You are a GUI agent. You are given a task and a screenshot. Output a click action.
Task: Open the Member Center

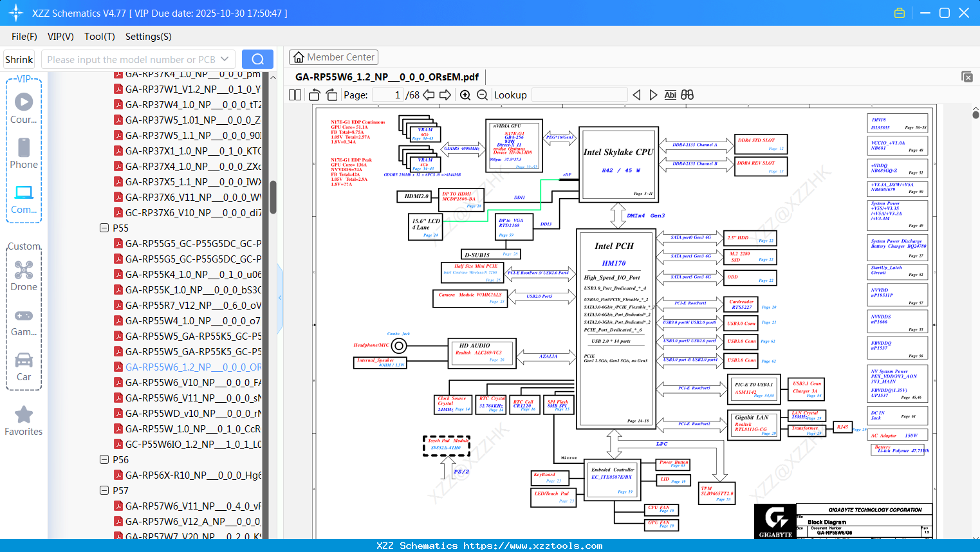point(333,57)
